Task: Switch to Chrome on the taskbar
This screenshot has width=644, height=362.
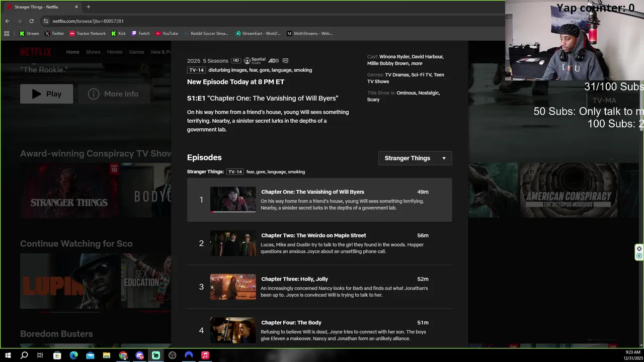Action: click(123, 355)
